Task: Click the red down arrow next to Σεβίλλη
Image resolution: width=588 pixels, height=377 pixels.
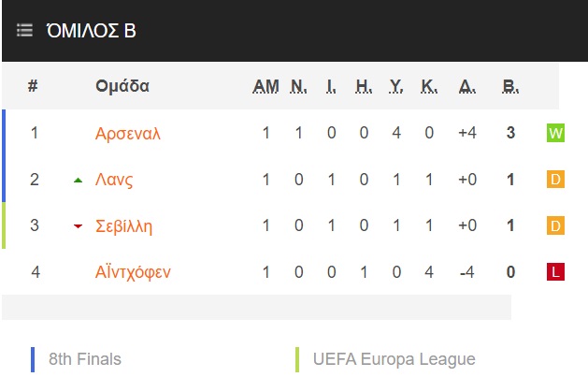Action: [78, 226]
